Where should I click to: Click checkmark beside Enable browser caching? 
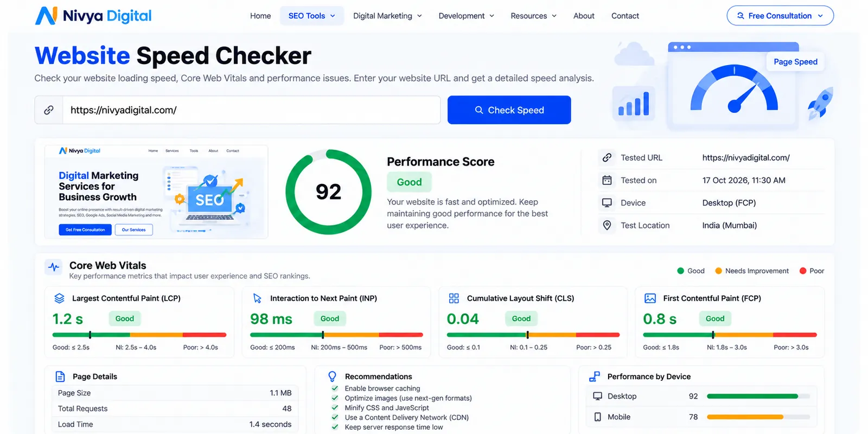(x=335, y=388)
